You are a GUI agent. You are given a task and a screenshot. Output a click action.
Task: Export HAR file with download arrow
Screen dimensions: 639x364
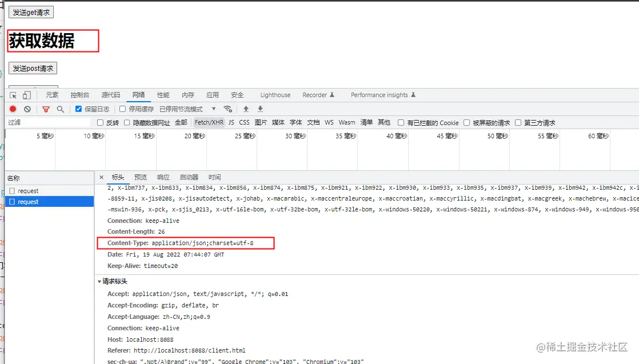tap(260, 109)
